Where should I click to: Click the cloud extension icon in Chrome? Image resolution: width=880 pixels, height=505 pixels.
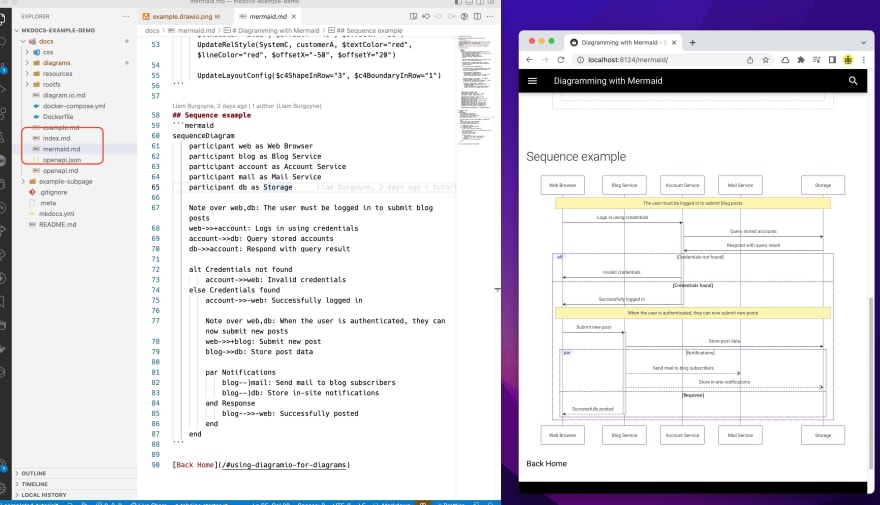click(785, 59)
